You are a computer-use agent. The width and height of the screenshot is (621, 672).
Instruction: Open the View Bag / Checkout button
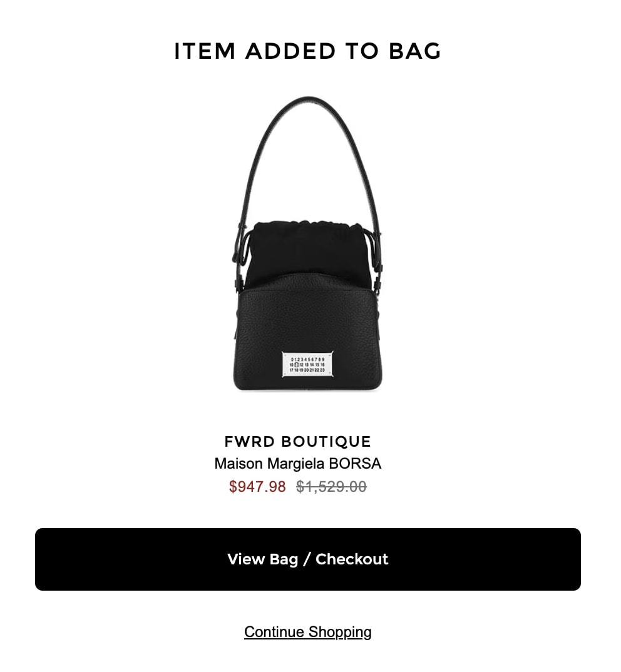(x=308, y=559)
